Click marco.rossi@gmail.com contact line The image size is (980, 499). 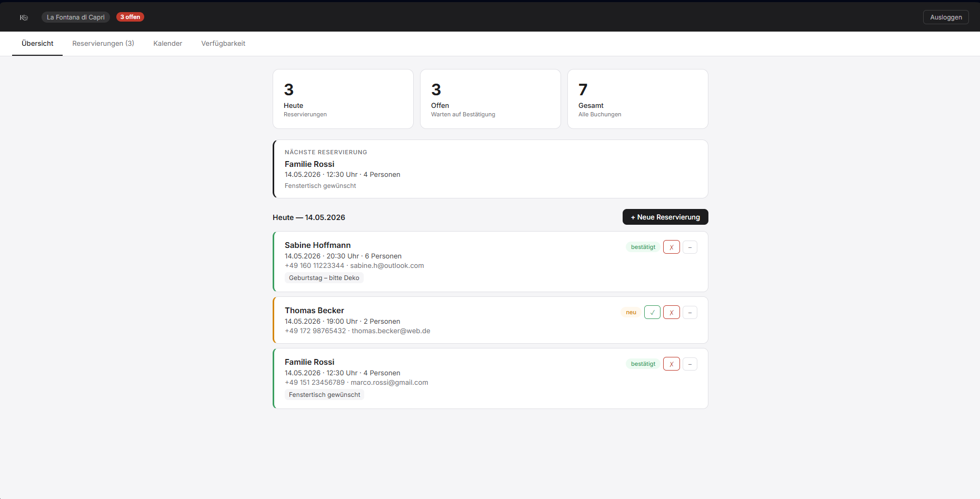point(356,383)
